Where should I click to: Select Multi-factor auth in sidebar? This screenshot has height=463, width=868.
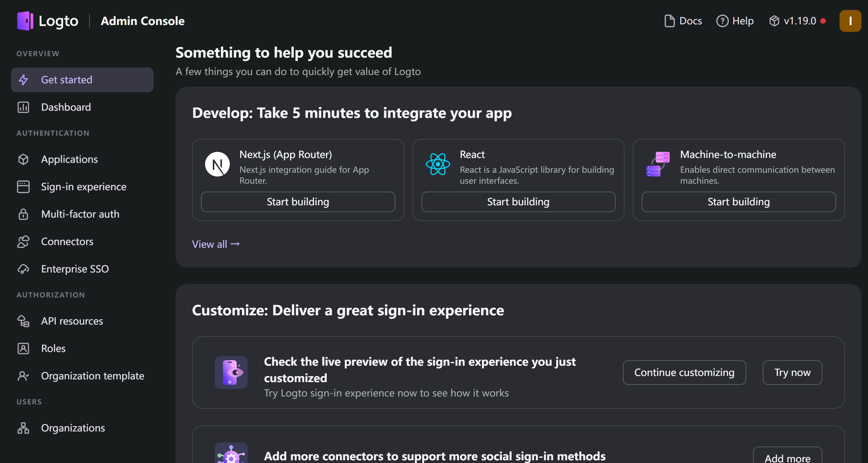click(x=80, y=214)
